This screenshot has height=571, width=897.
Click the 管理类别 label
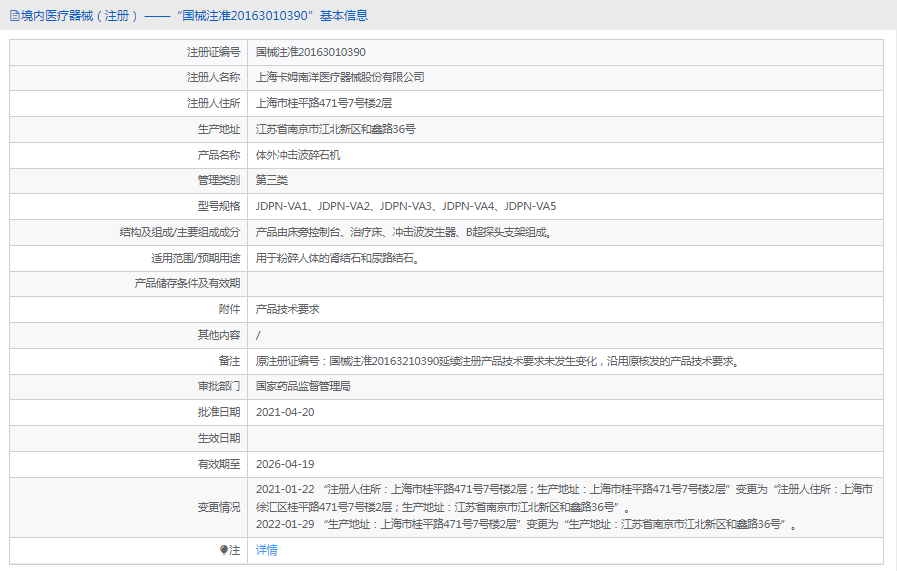(x=219, y=180)
